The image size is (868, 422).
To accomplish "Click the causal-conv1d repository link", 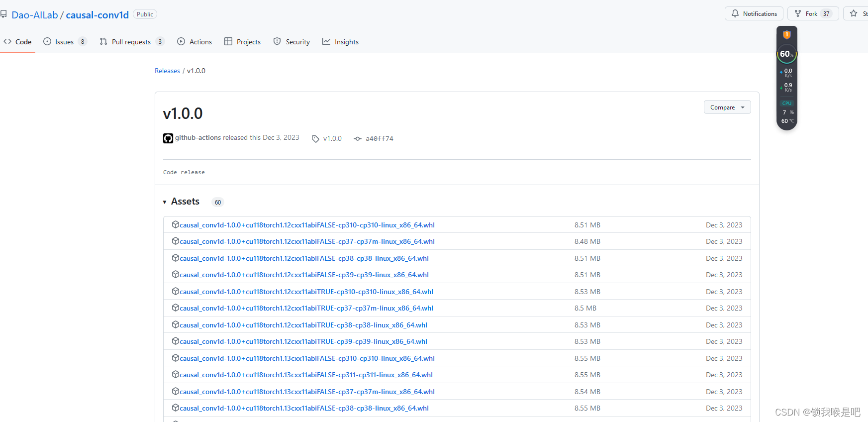I will [x=97, y=15].
